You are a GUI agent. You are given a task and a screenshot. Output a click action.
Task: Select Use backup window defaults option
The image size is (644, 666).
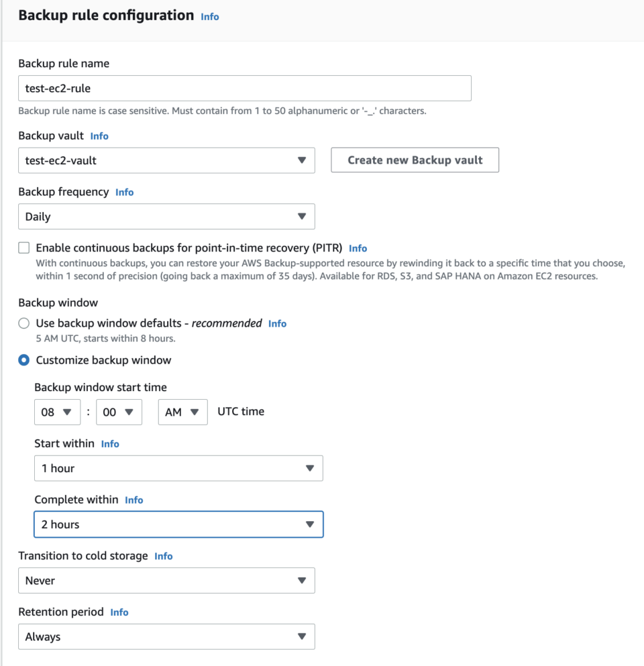tap(23, 323)
